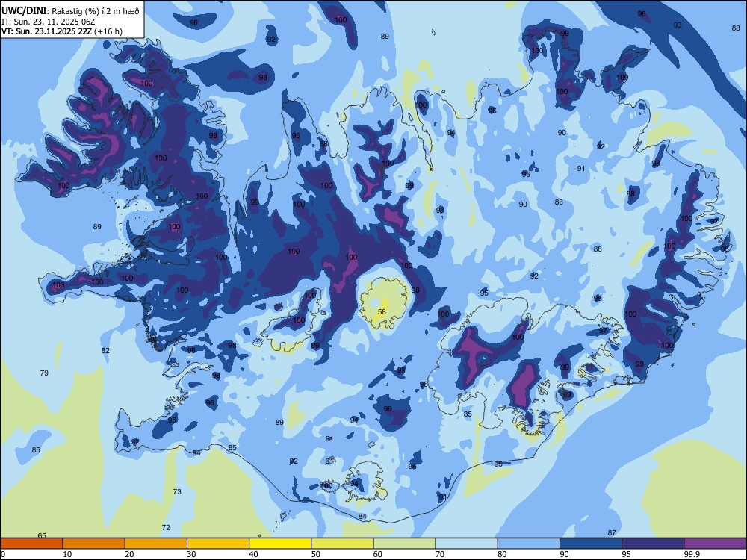Select the medium blue 90–95 legend swatch
This screenshot has width=747, height=560.
(x=591, y=544)
